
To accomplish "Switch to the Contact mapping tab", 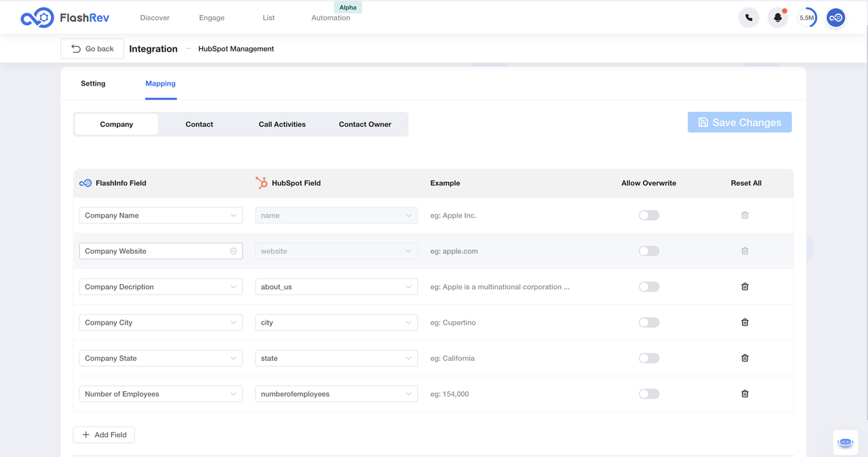I will tap(199, 124).
